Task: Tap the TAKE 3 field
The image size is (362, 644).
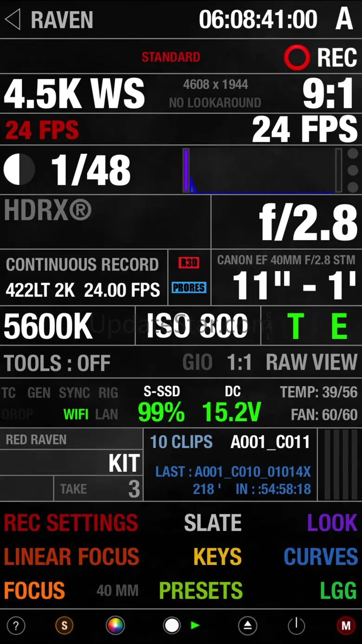Action: coord(98,489)
